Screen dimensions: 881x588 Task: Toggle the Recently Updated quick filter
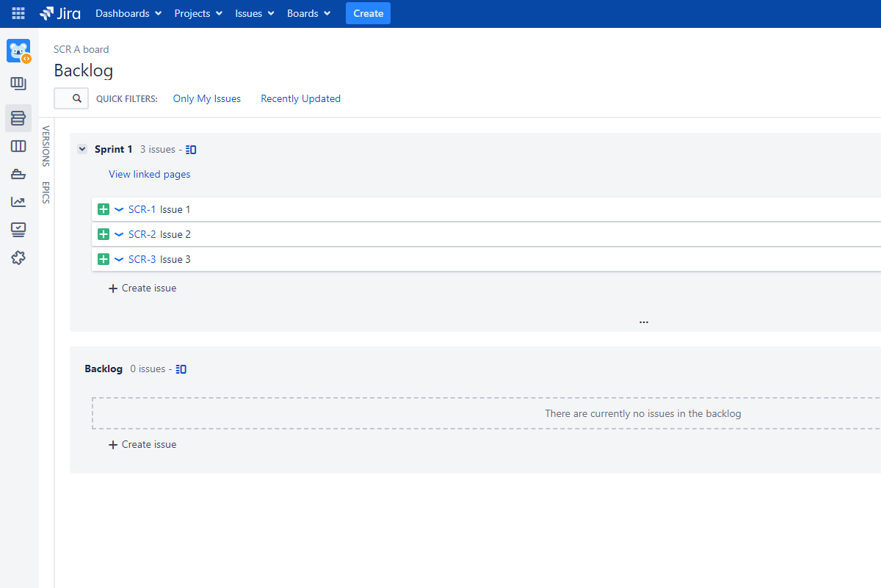[301, 98]
